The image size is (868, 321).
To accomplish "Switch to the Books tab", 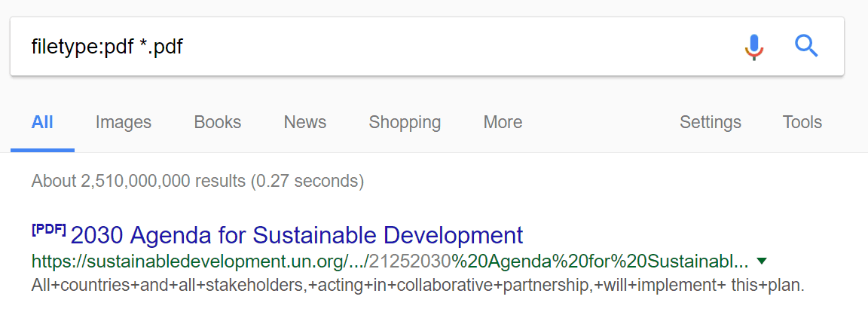I will coord(218,122).
